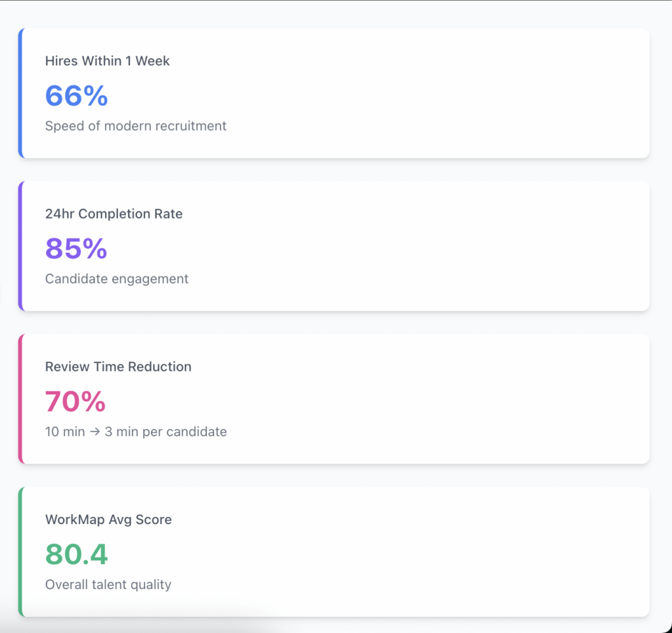The width and height of the screenshot is (672, 633).
Task: Click the "Review Time Reduction" card title
Action: 118,367
